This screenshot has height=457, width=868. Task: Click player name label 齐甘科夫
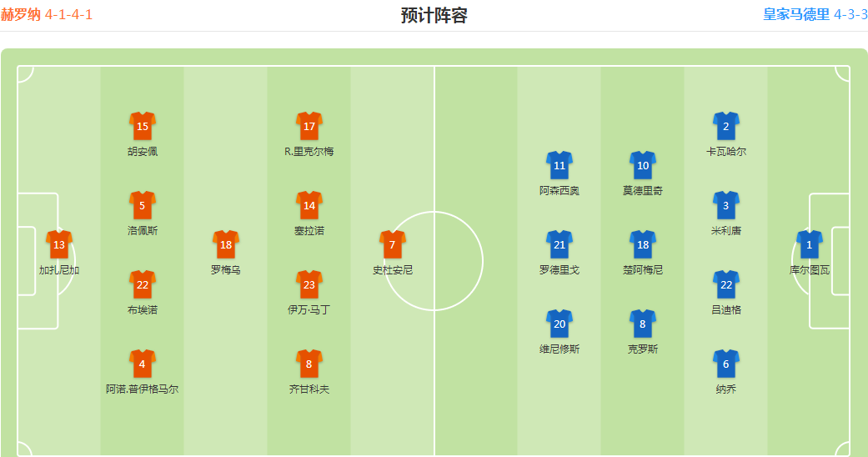309,389
